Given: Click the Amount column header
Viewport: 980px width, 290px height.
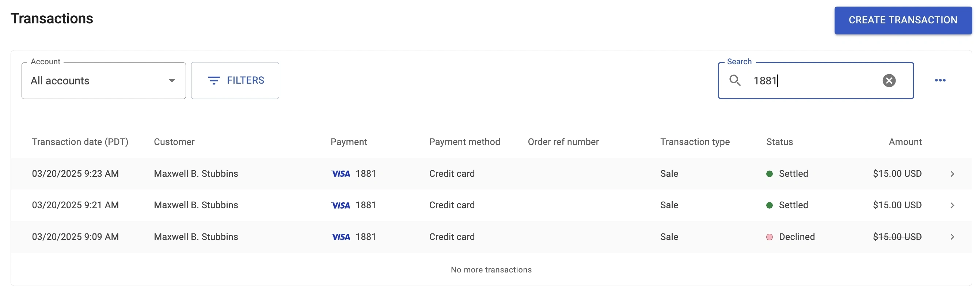Looking at the screenshot, I should tap(905, 142).
